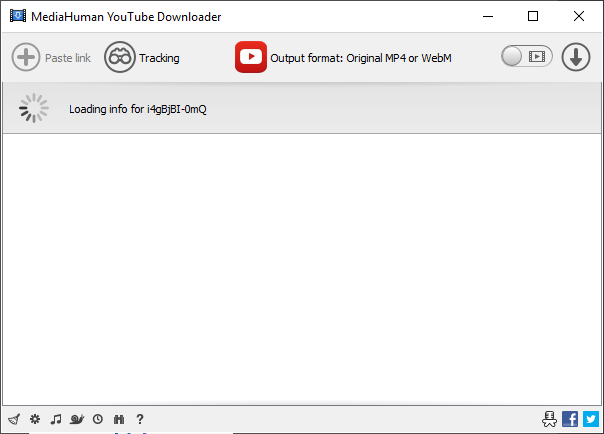Open Tracking via the binoculars icon
The height and width of the screenshot is (434, 604).
120,57
